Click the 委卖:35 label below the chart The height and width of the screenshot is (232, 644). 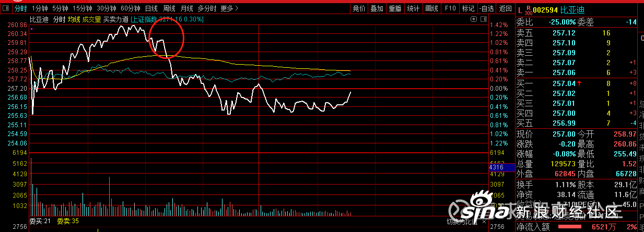click(x=67, y=222)
